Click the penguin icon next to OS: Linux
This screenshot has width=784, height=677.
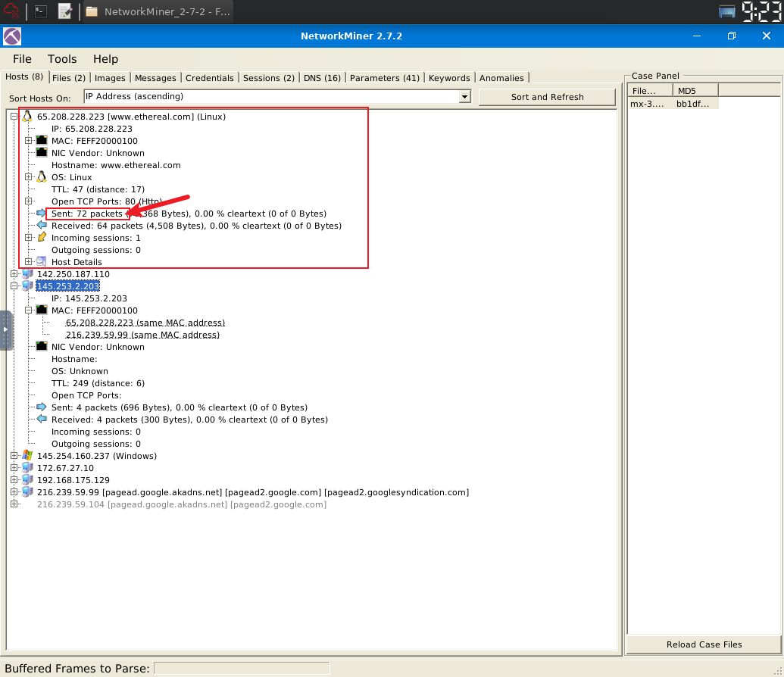click(42, 176)
